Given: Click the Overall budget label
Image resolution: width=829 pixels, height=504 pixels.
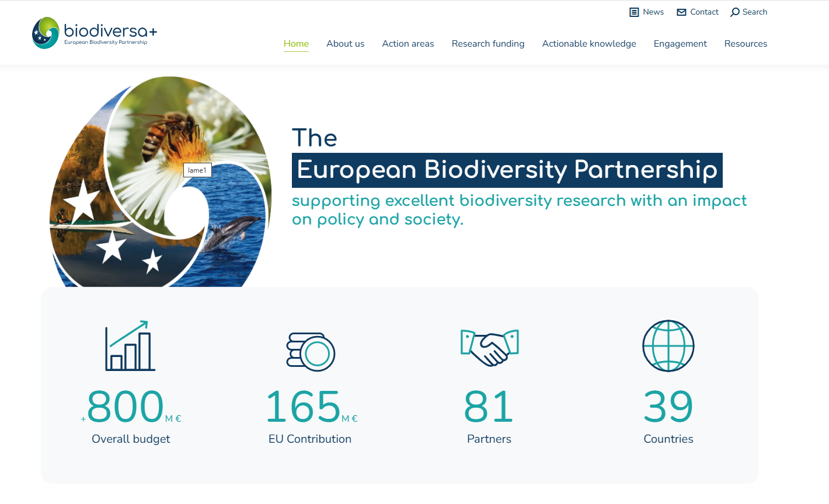Looking at the screenshot, I should 131,439.
